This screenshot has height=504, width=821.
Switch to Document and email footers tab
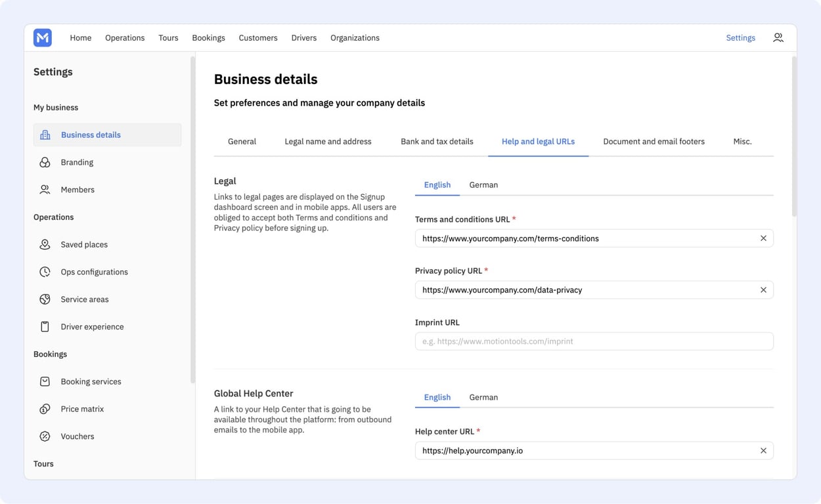[654, 141]
